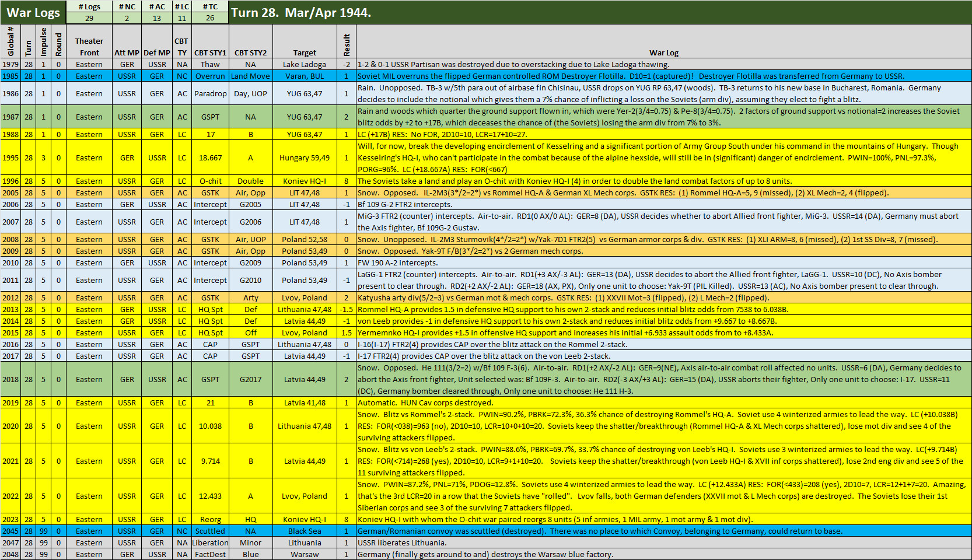The height and width of the screenshot is (560, 972).
Task: Click the 'Blue' cell in row 2048
Action: (250, 554)
